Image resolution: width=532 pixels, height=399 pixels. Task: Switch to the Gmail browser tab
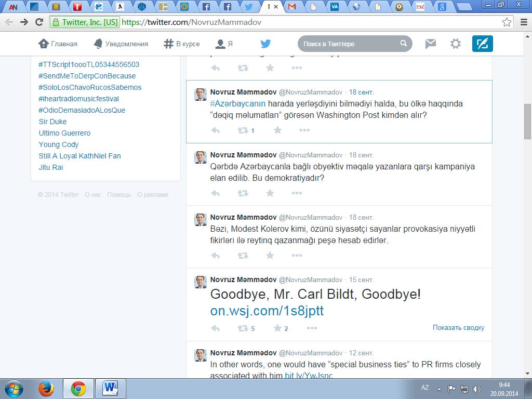[x=292, y=6]
